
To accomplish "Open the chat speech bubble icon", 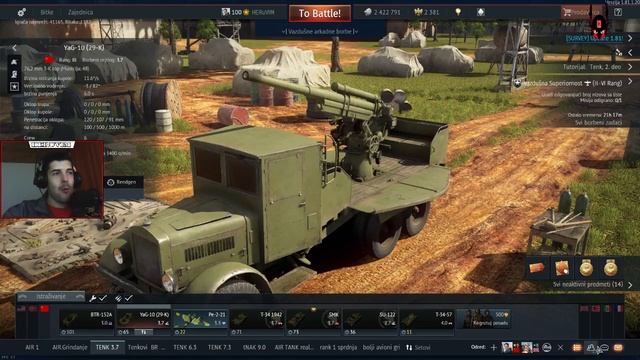I will [x=605, y=347].
